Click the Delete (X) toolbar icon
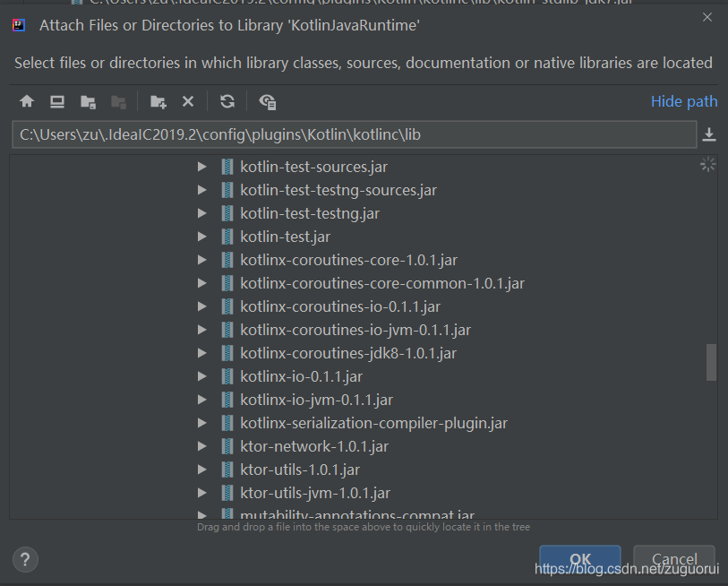 pyautogui.click(x=188, y=101)
